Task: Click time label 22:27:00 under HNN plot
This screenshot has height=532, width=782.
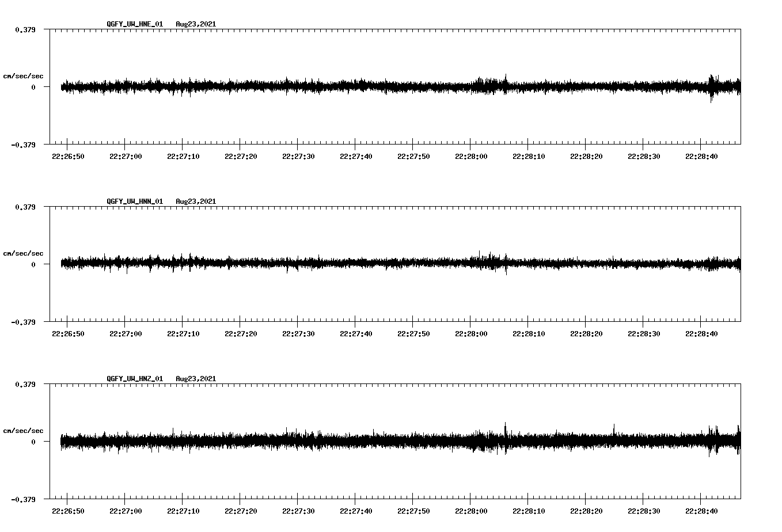Action: (126, 334)
